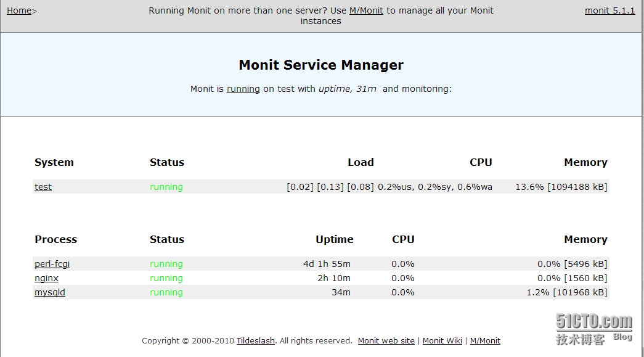644x357 pixels.
Task: Open the M/Monit link in the top banner
Action: coord(366,10)
